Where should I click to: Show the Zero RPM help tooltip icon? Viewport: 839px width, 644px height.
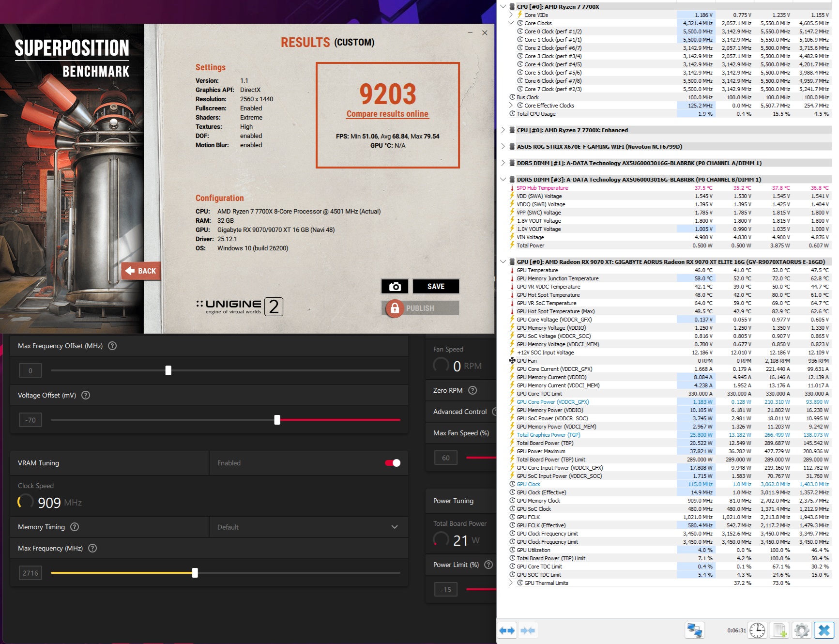click(x=473, y=390)
